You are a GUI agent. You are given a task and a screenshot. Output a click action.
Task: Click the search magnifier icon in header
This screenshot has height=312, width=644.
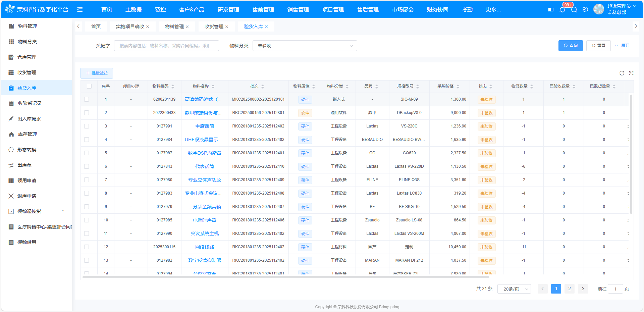574,10
